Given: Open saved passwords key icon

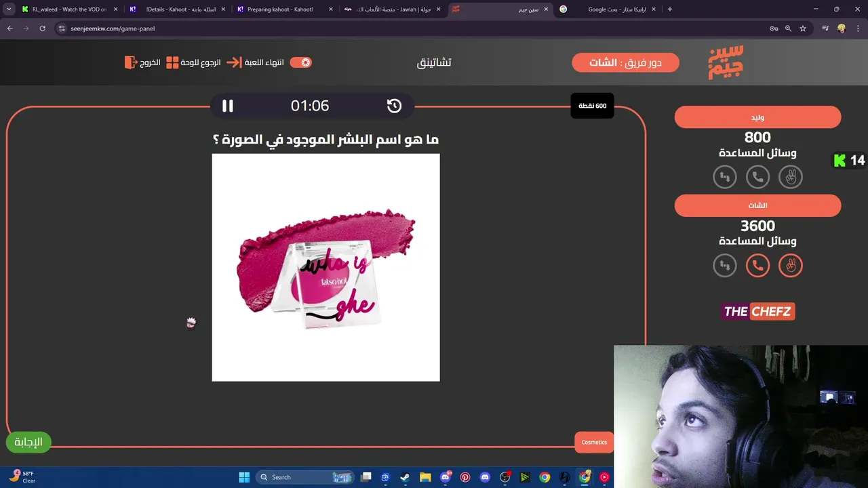Looking at the screenshot, I should point(773,28).
